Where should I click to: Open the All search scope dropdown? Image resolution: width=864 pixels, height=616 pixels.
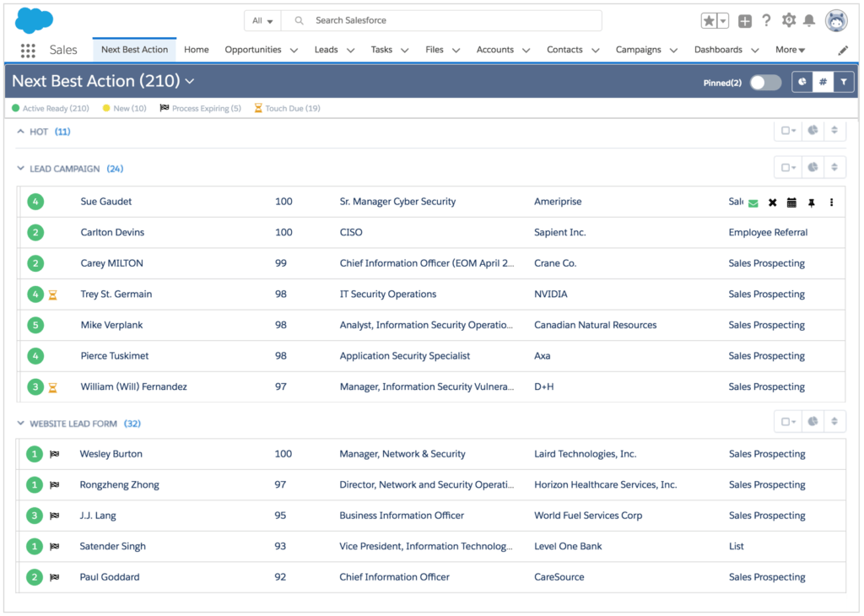(262, 21)
